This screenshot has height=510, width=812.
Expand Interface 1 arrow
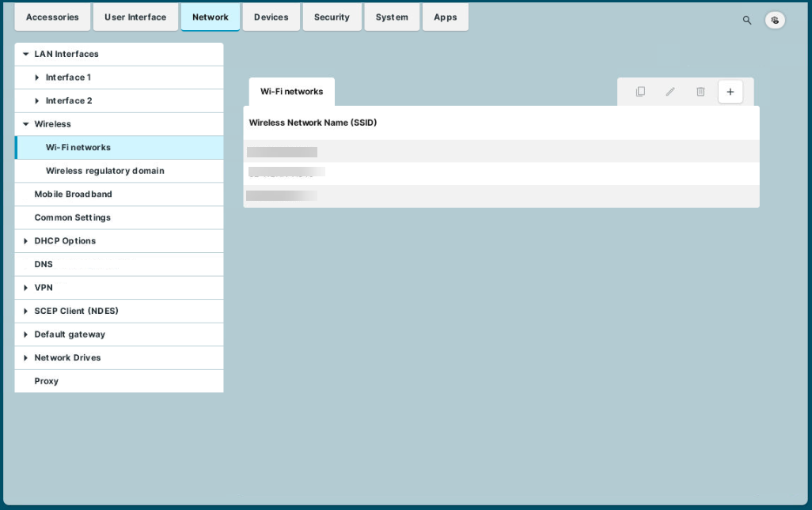[x=36, y=77]
